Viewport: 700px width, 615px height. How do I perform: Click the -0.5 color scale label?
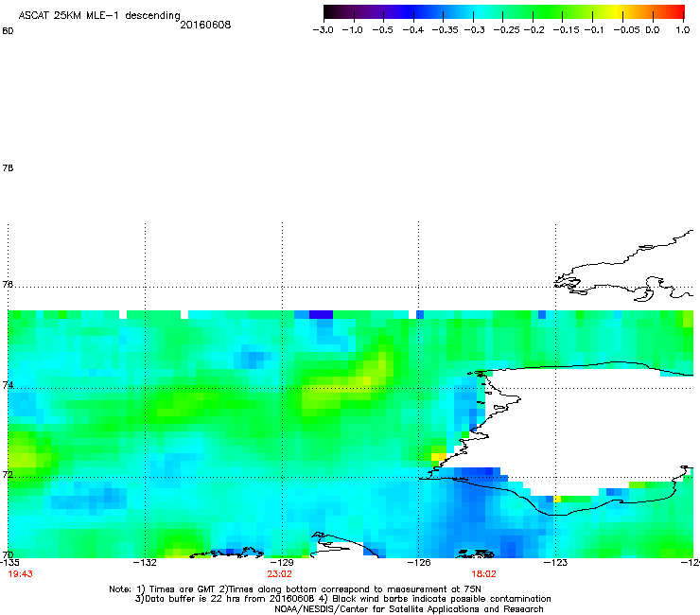[x=382, y=30]
